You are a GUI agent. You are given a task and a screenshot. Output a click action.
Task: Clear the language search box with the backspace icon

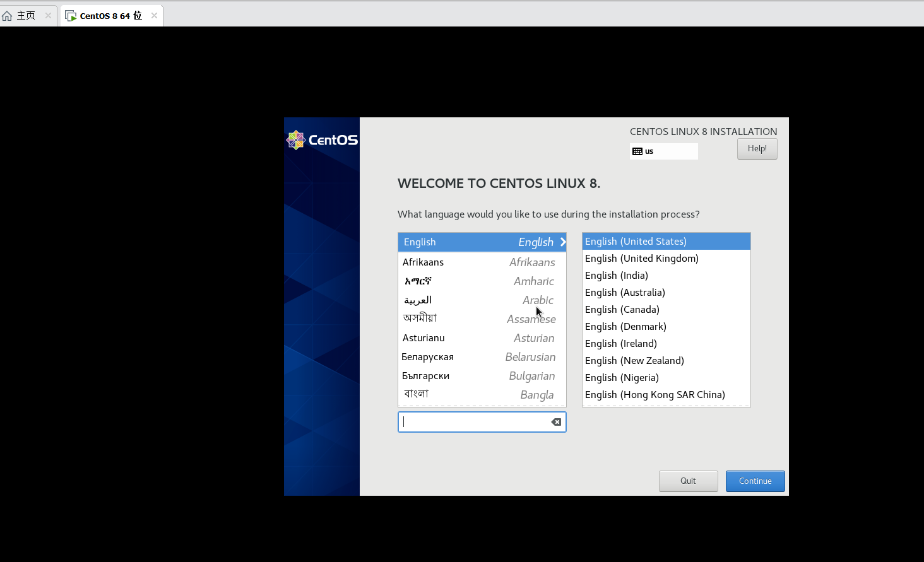pyautogui.click(x=556, y=422)
